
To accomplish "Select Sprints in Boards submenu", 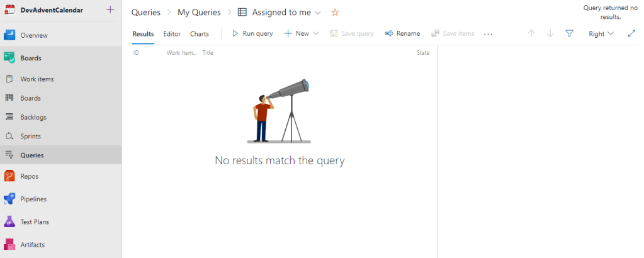I will point(30,136).
